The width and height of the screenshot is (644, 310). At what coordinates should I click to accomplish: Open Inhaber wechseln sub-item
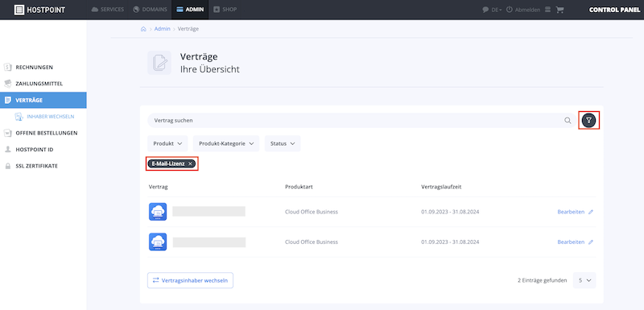(44, 117)
